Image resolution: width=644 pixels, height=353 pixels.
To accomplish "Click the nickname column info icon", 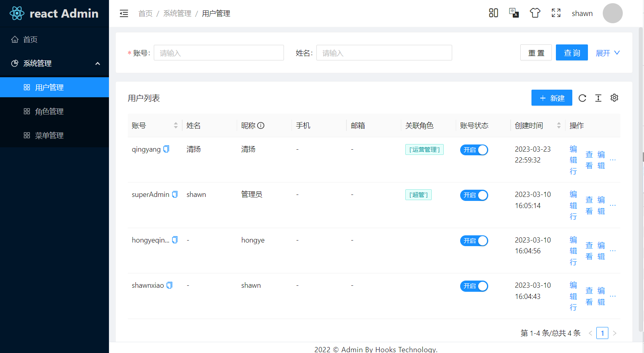I will (x=261, y=126).
